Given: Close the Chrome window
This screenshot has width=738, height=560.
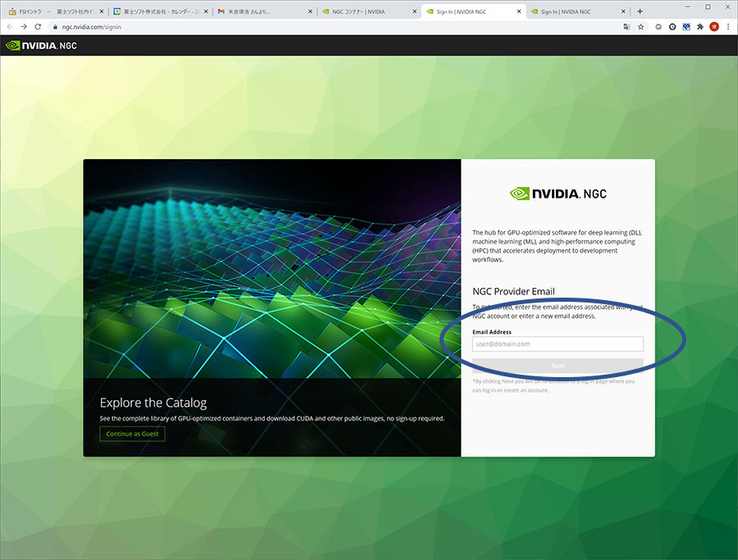Looking at the screenshot, I should [727, 7].
